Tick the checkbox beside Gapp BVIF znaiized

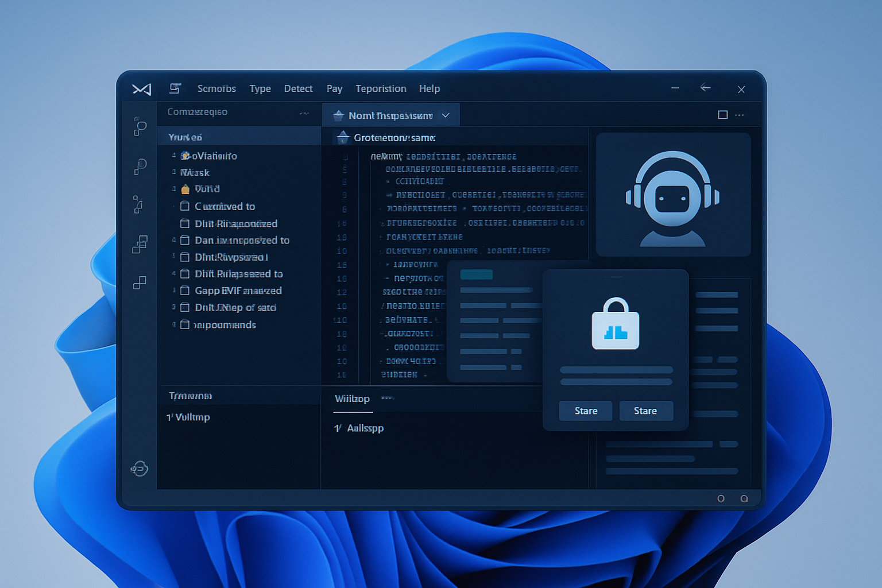(185, 291)
